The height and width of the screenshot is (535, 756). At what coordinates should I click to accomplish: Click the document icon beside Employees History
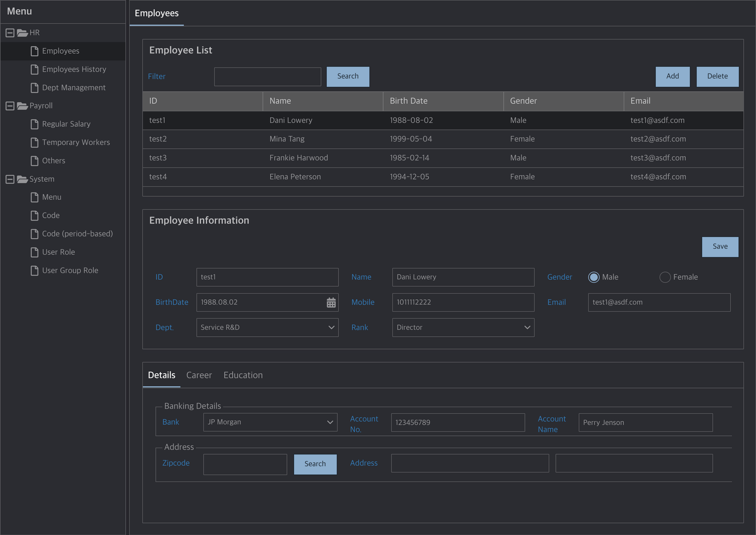[x=34, y=69]
